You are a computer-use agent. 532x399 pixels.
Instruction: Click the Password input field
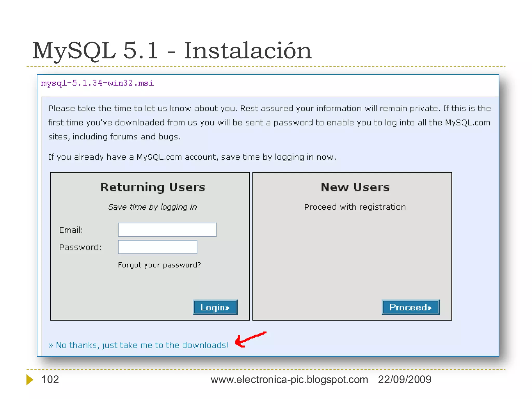pos(157,247)
